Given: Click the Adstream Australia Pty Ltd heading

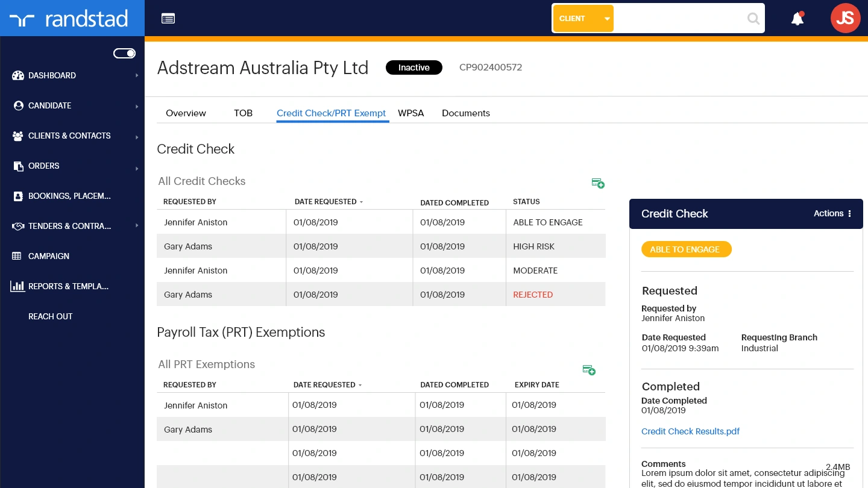Looking at the screenshot, I should [263, 68].
